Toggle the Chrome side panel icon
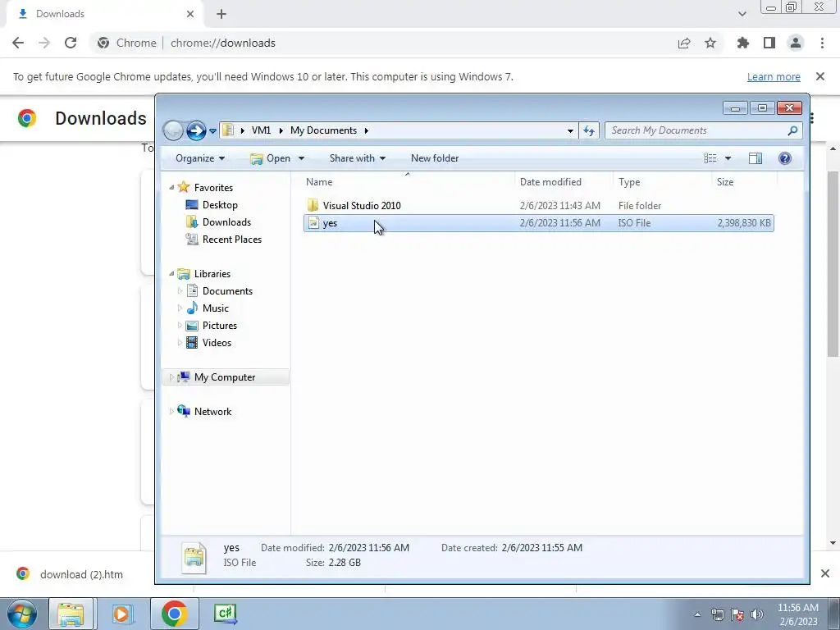840x630 pixels. [769, 43]
